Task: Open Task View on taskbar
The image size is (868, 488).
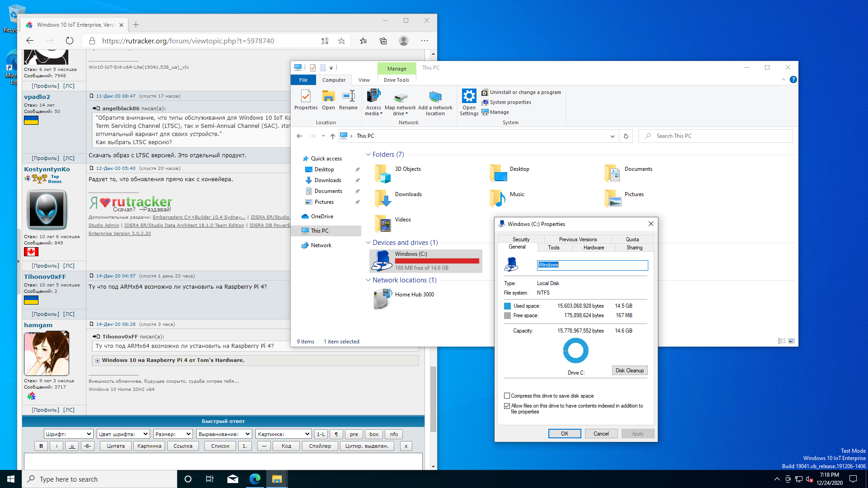Action: point(210,479)
